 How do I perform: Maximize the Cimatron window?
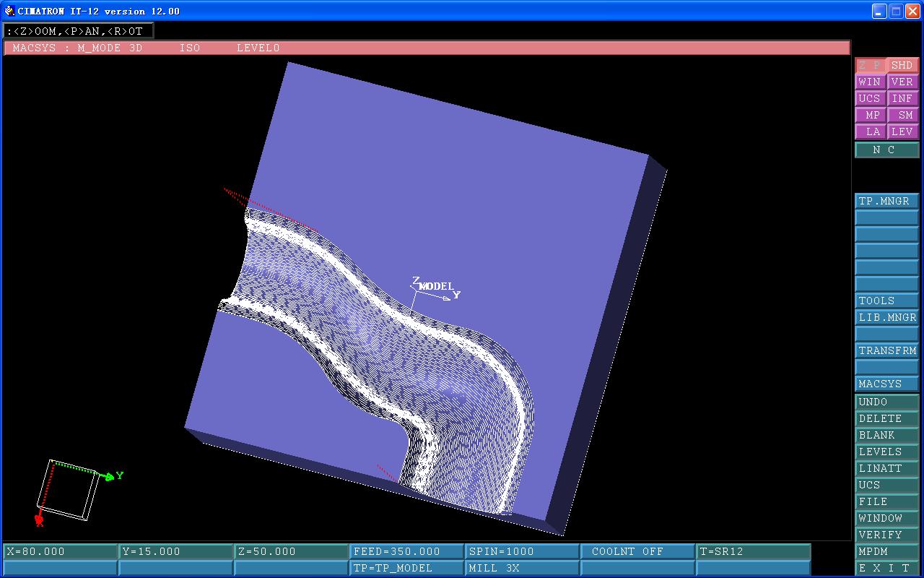[896, 11]
